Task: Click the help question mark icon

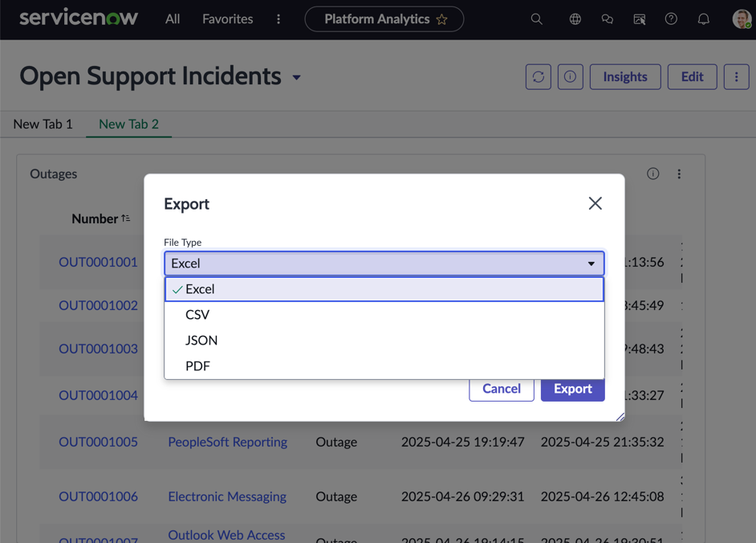Action: tap(671, 19)
